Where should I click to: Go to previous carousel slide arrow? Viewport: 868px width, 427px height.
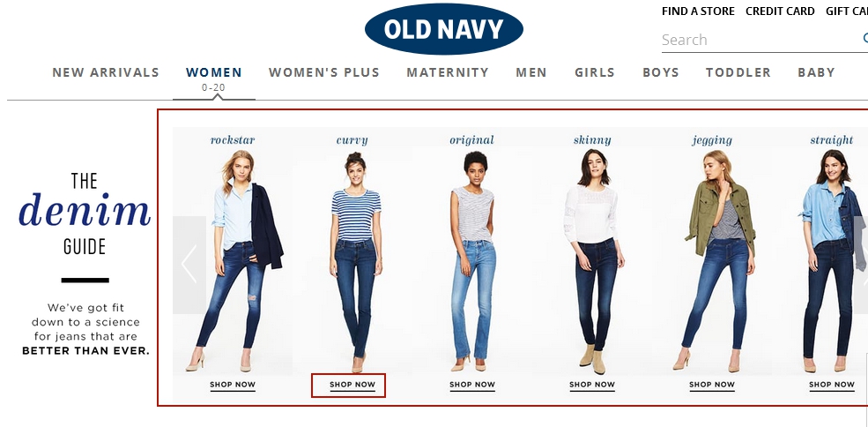189,265
